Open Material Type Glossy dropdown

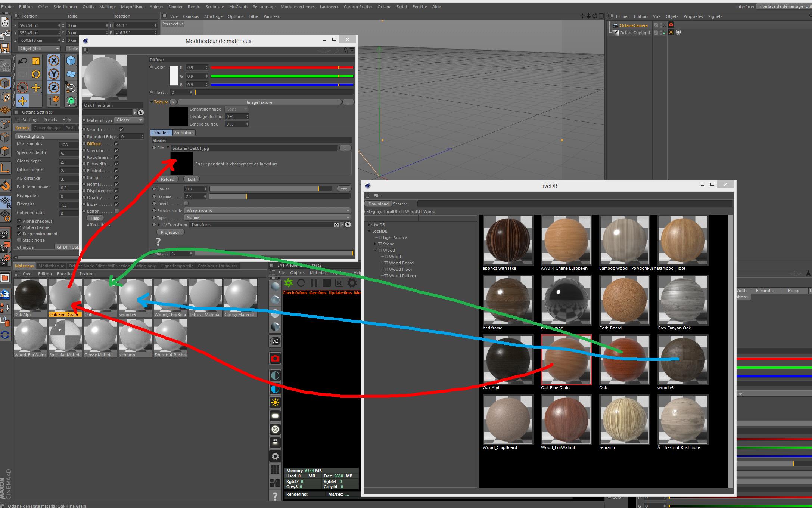(x=129, y=120)
